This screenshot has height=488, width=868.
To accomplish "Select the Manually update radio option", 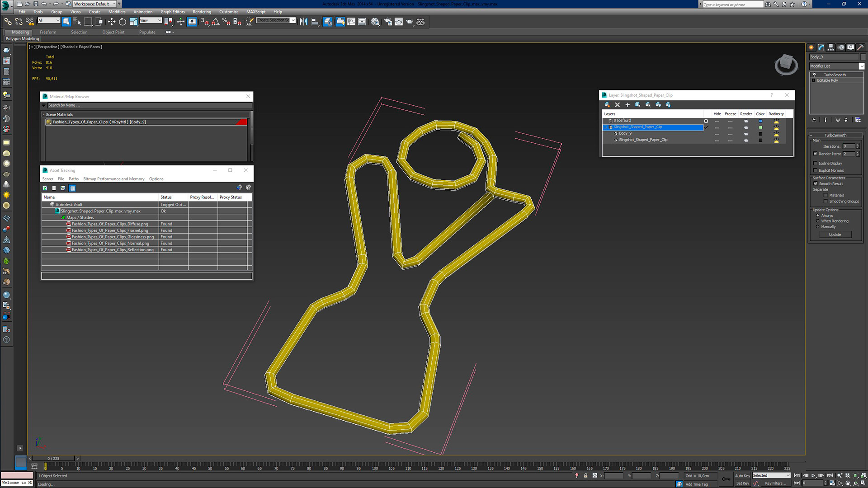I will pos(817,226).
